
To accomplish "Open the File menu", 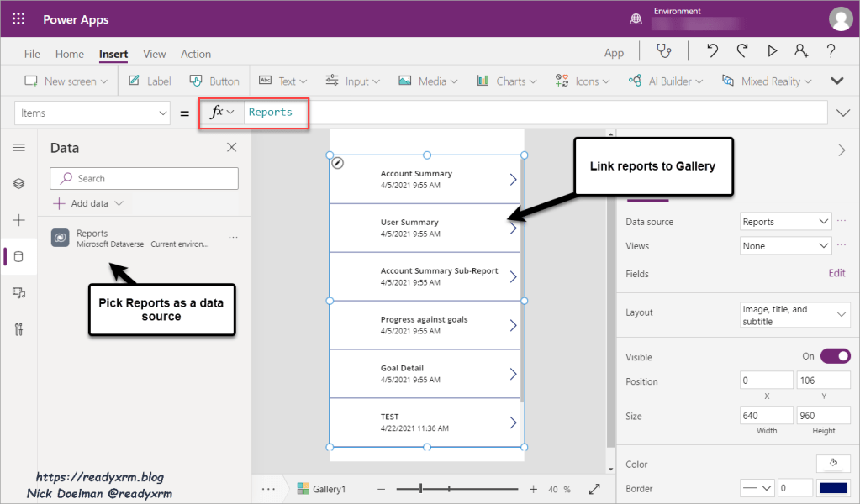I will pos(32,54).
